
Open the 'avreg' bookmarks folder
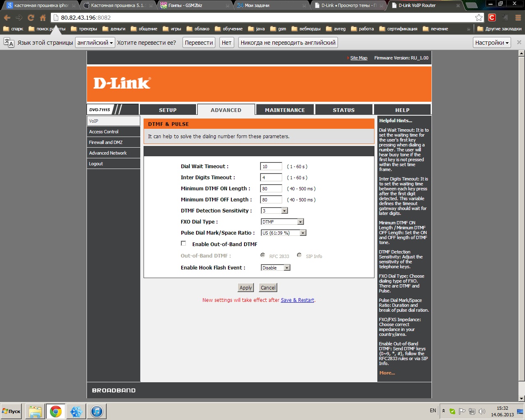[x=336, y=29]
